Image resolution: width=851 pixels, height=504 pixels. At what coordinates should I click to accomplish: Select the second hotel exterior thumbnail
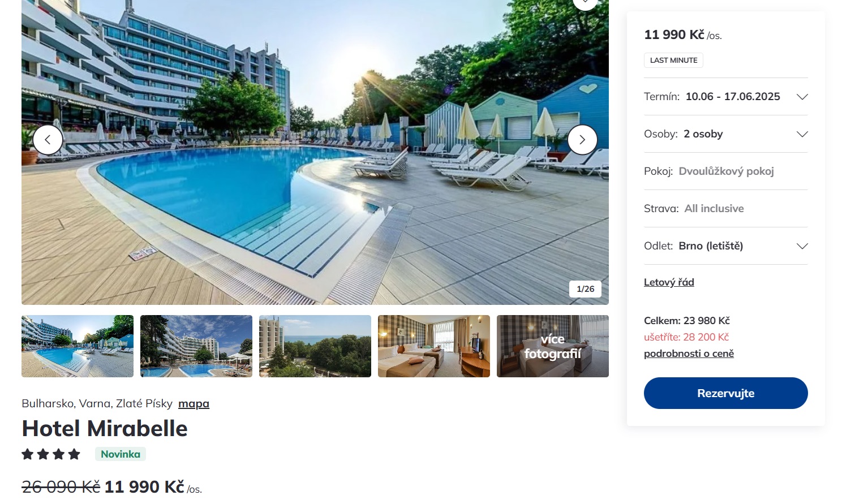(196, 346)
